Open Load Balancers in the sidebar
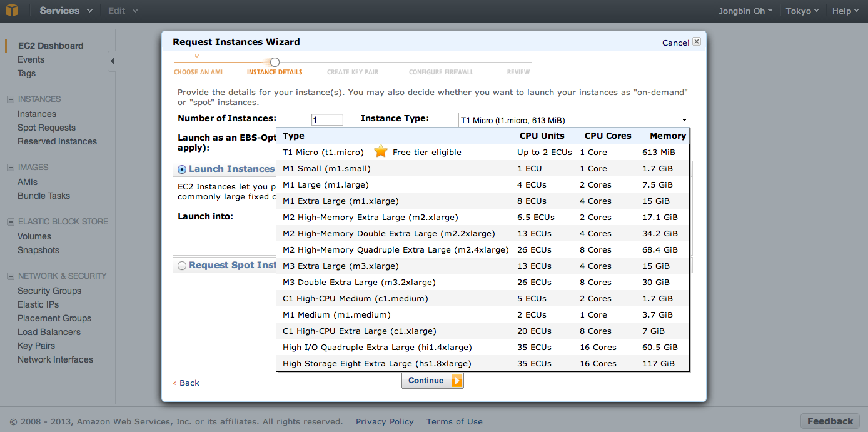The width and height of the screenshot is (868, 432). pos(49,332)
